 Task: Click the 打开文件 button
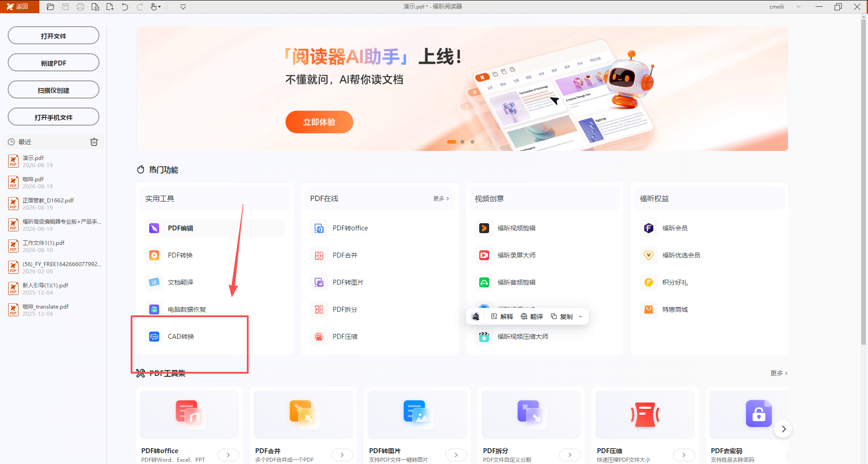click(53, 36)
